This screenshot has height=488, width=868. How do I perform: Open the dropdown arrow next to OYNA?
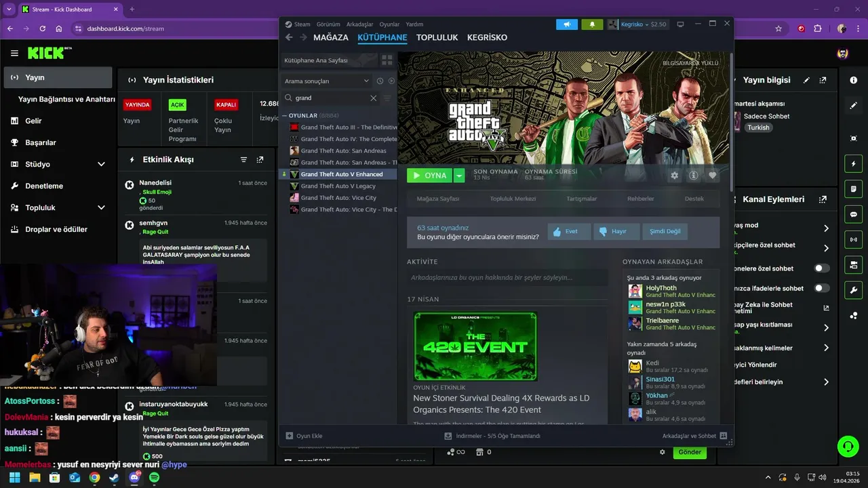tap(459, 176)
